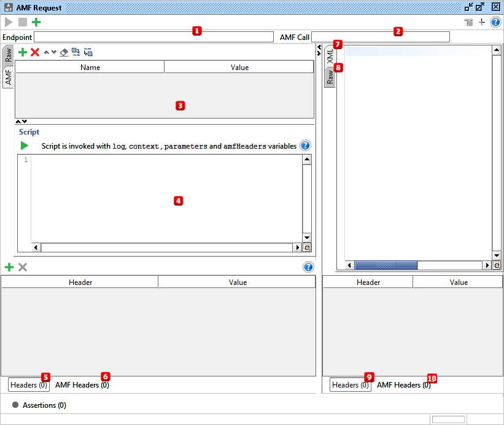Stop the running request
The height and width of the screenshot is (425, 504).
[x=23, y=22]
